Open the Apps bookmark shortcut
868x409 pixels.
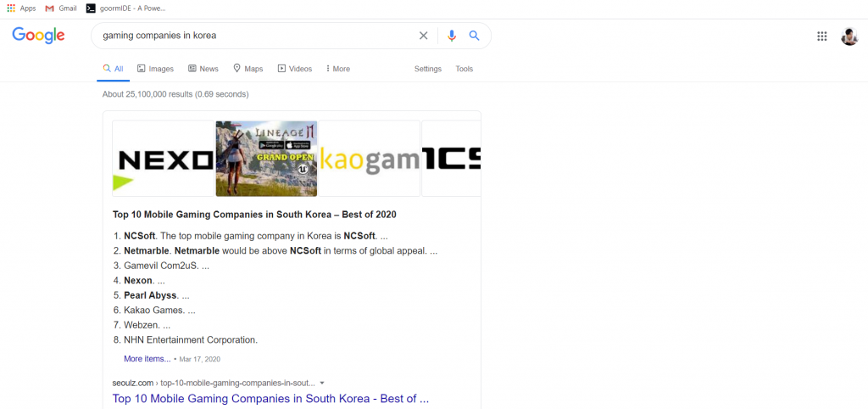pyautogui.click(x=21, y=8)
